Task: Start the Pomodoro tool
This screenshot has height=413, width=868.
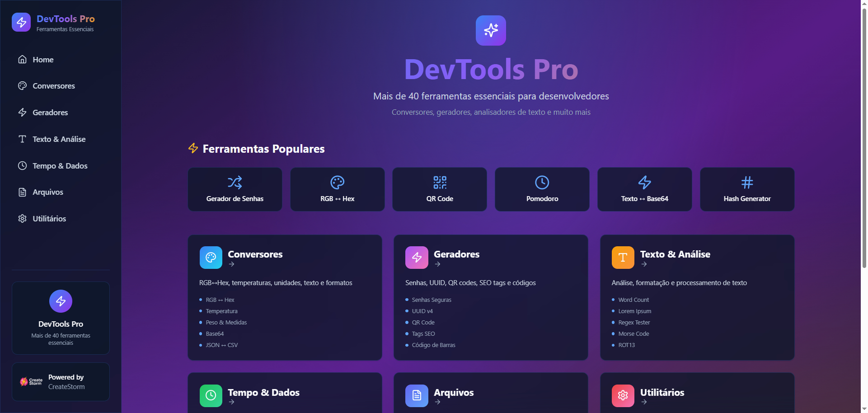Action: pyautogui.click(x=542, y=189)
